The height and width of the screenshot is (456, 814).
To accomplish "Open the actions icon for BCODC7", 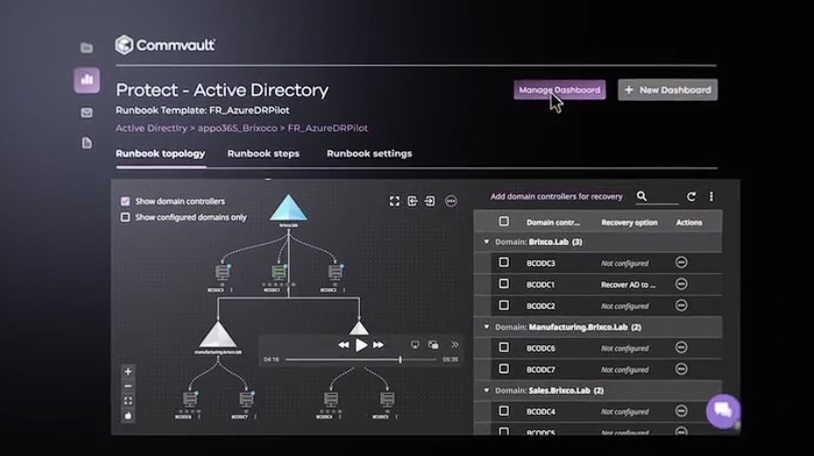I will click(682, 369).
